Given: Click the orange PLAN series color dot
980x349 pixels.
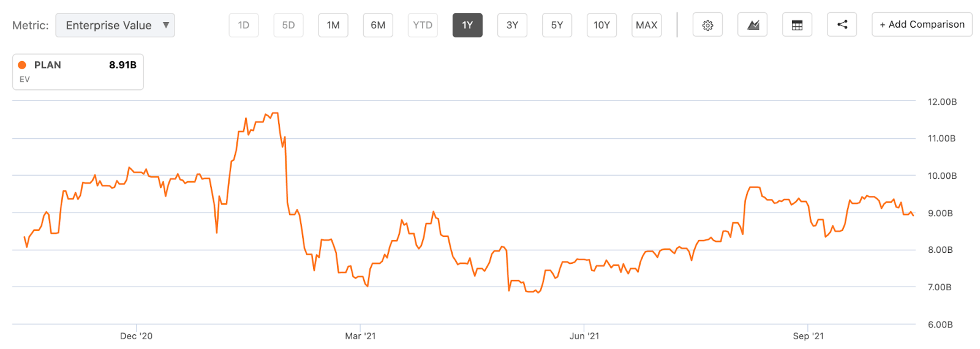Looking at the screenshot, I should point(22,65).
